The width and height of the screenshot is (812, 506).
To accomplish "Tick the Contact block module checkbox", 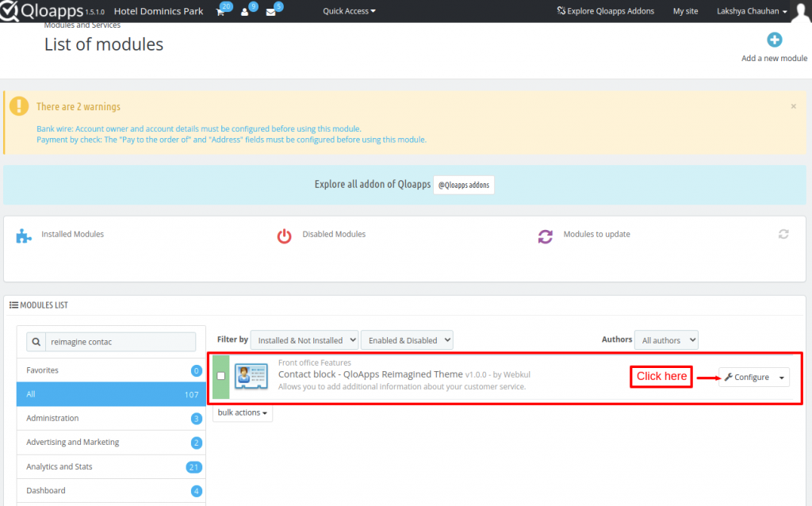I will pyautogui.click(x=221, y=376).
